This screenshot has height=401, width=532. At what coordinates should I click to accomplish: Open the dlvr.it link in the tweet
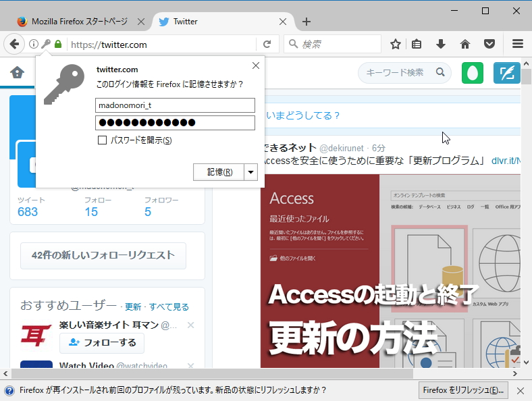click(506, 161)
